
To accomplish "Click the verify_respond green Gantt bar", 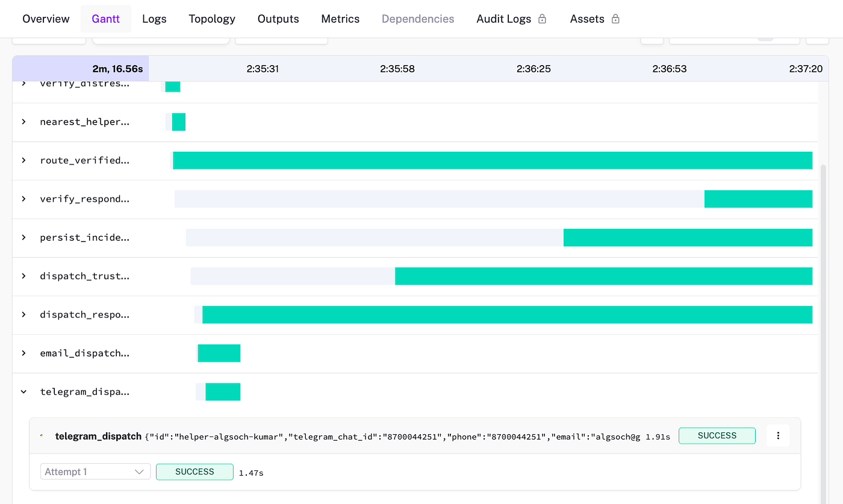I will click(758, 199).
